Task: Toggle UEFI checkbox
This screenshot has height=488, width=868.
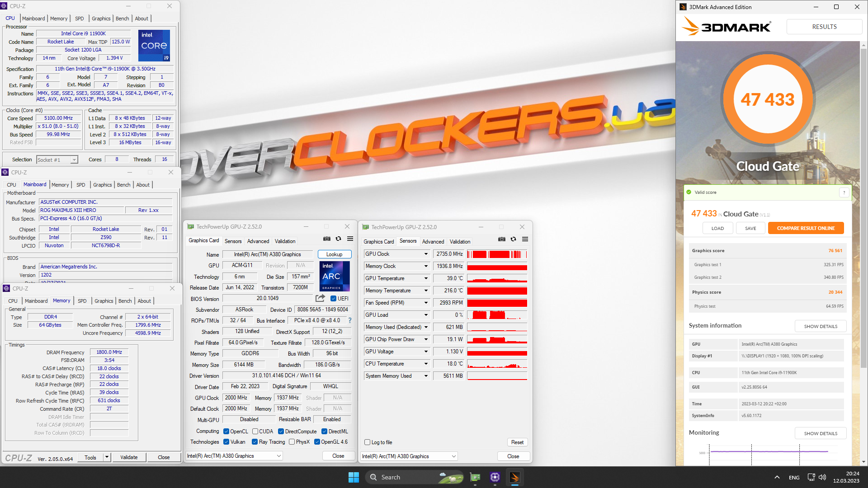Action: coord(333,299)
